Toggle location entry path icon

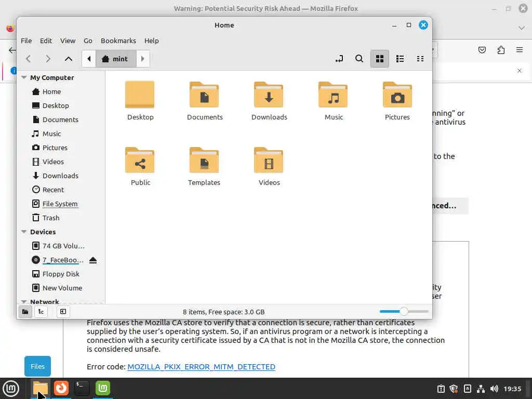coord(339,59)
